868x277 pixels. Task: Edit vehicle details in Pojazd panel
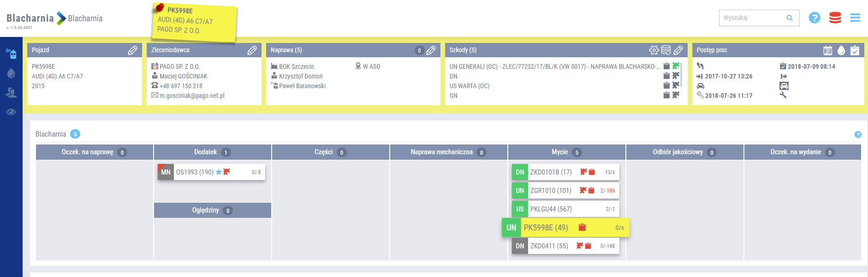point(132,50)
